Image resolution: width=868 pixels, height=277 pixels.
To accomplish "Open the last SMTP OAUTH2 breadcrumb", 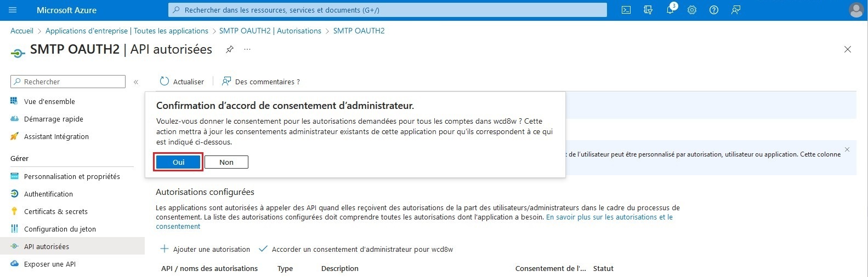I will (359, 31).
